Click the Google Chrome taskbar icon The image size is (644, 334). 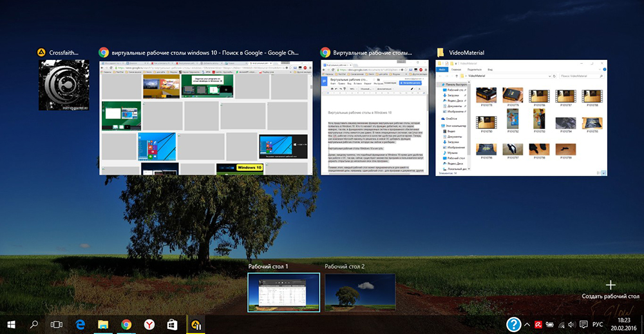pos(126,324)
